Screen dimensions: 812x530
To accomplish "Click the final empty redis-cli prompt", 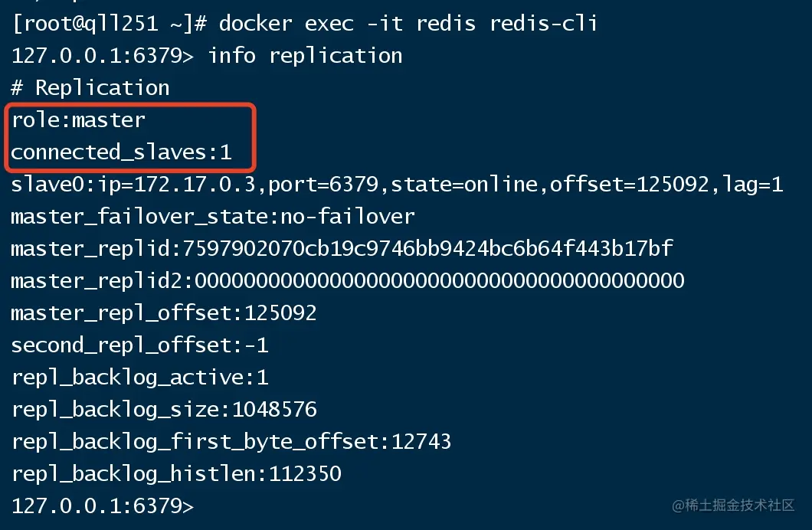I will (103, 506).
